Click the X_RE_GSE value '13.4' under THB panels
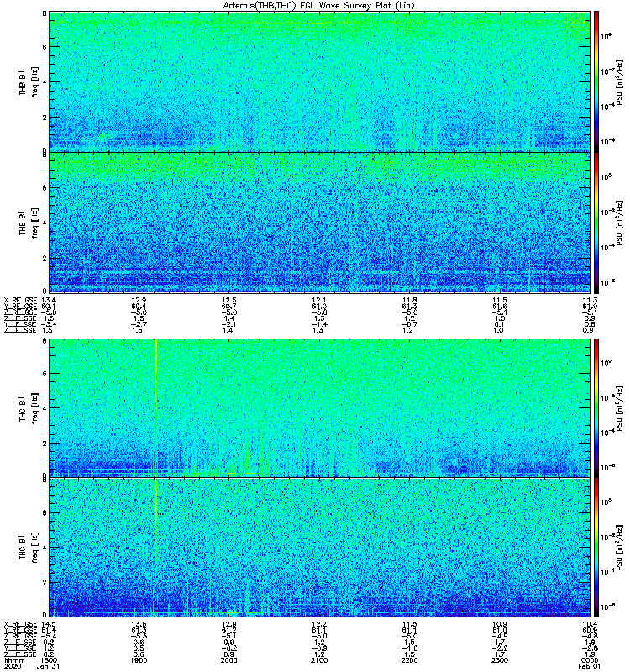 (x=49, y=300)
